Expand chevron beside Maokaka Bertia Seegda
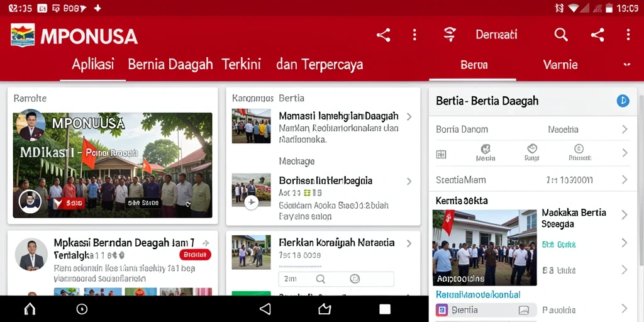The height and width of the screenshot is (322, 644). click(x=625, y=214)
